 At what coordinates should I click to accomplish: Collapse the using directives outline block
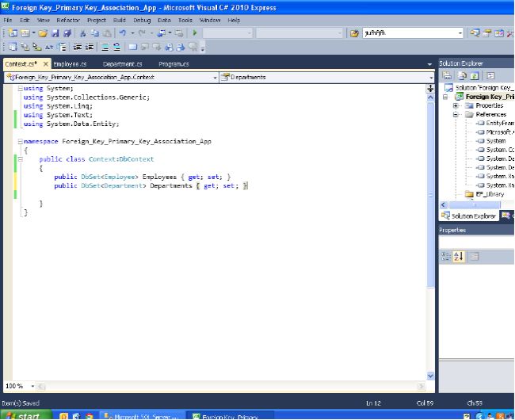20,88
